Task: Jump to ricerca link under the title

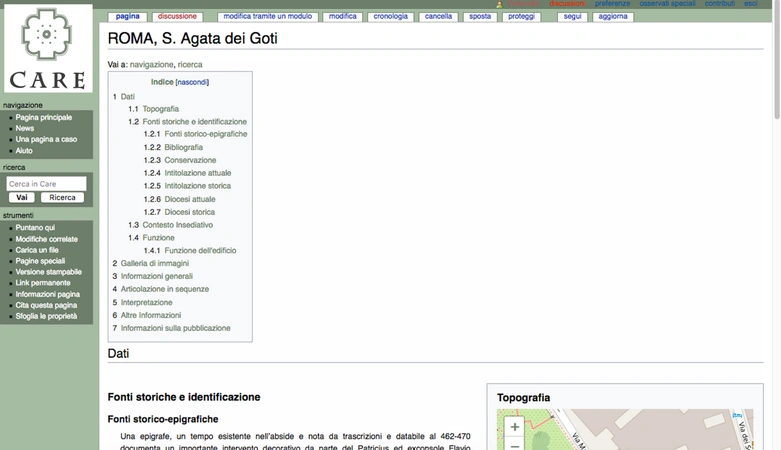Action: coord(190,65)
